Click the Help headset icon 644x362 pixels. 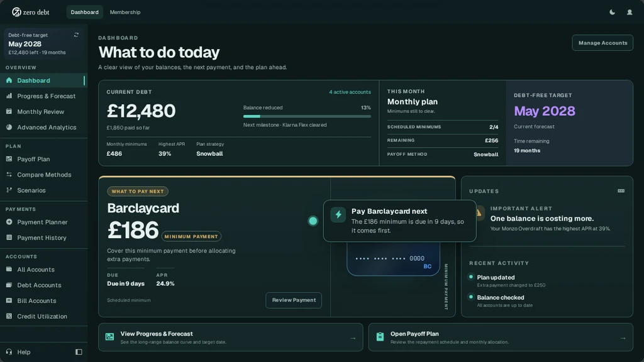pos(9,352)
